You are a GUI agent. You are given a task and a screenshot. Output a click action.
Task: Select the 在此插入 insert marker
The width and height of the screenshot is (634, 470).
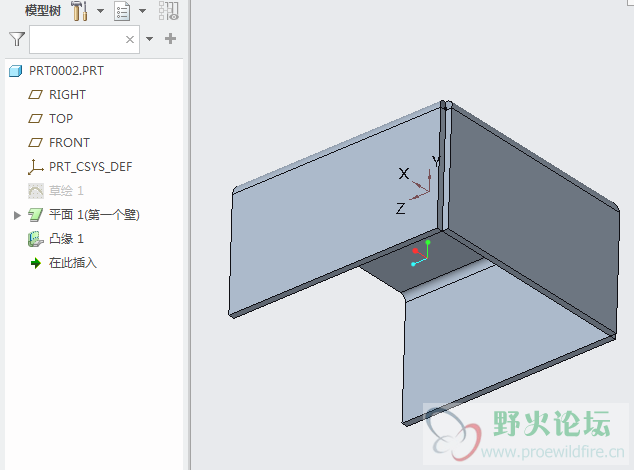coord(73,263)
